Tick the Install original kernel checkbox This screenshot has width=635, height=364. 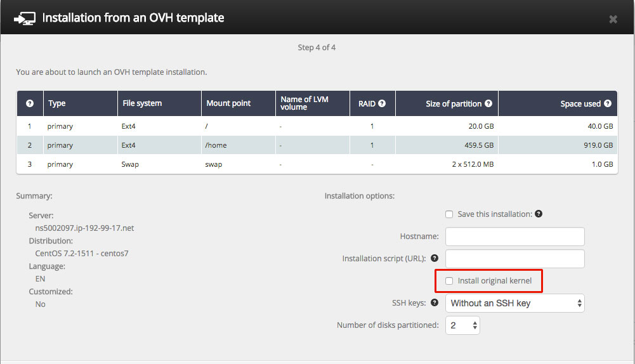click(449, 281)
